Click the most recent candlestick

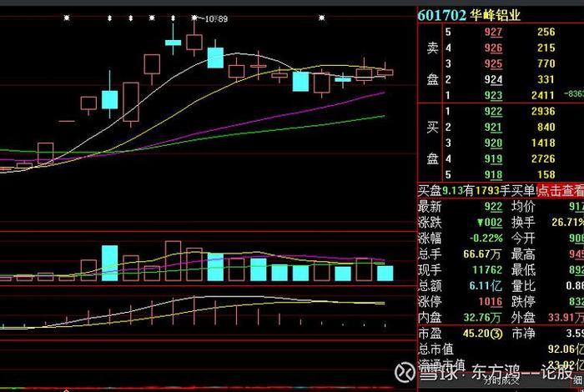(385, 73)
